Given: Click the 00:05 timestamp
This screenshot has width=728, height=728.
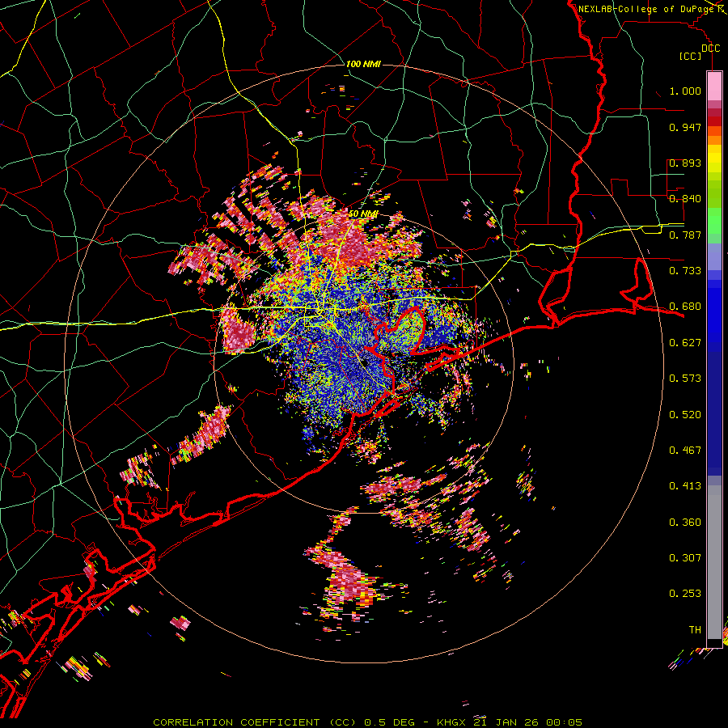Looking at the screenshot, I should click(x=564, y=722).
